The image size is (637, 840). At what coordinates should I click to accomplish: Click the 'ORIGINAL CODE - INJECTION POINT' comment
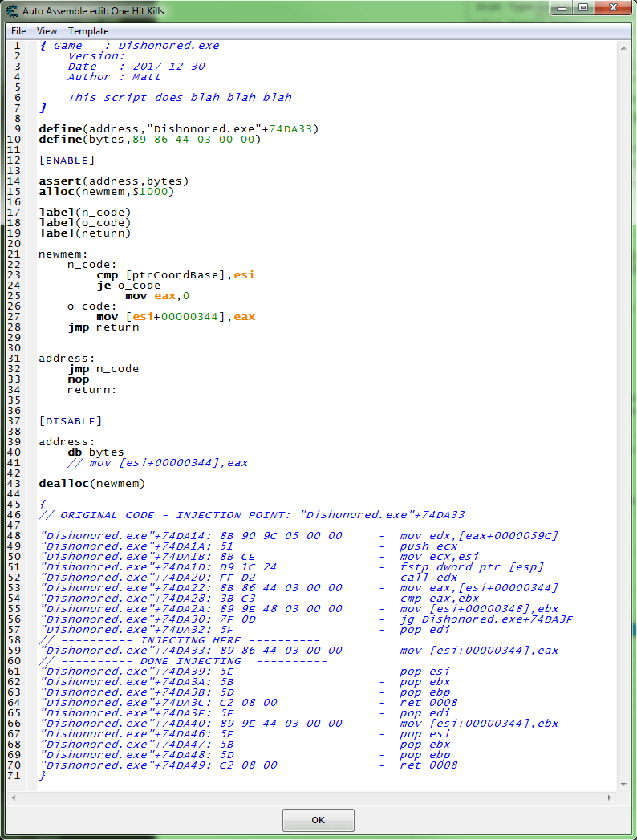coord(251,515)
